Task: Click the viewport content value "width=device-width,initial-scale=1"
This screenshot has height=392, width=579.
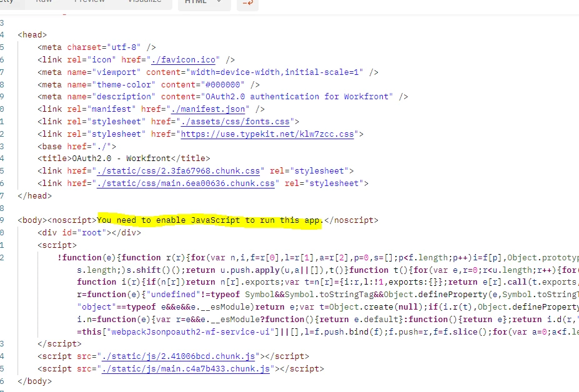Action: [275, 72]
